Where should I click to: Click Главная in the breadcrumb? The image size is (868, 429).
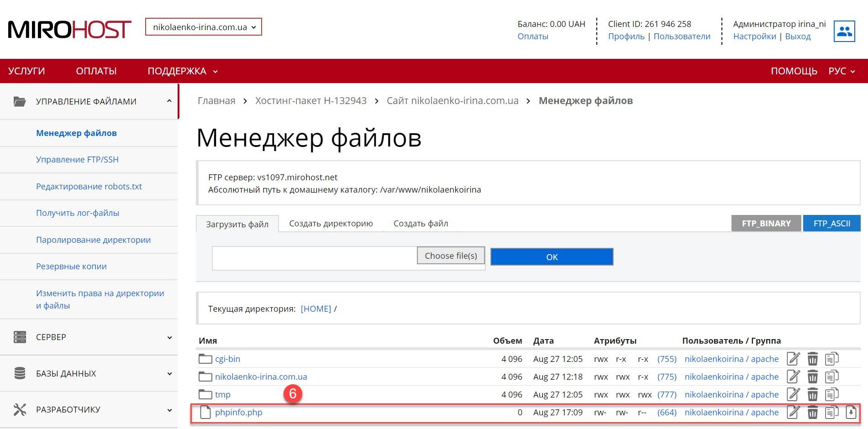click(216, 101)
